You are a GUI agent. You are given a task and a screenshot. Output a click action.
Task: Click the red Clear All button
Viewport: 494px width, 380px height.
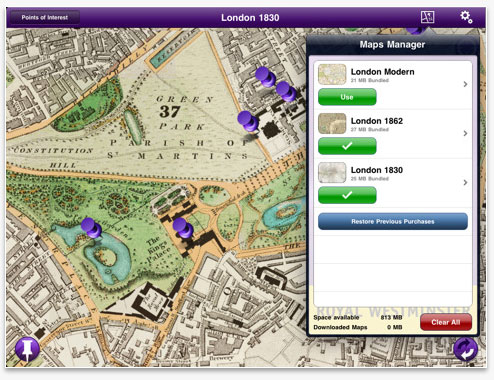pos(446,322)
